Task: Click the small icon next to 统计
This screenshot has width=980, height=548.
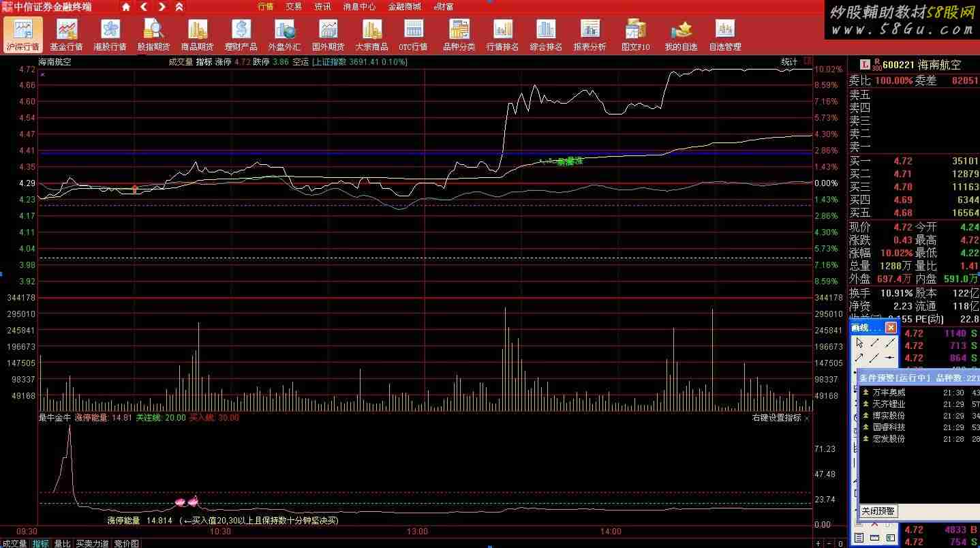Action: click(808, 61)
